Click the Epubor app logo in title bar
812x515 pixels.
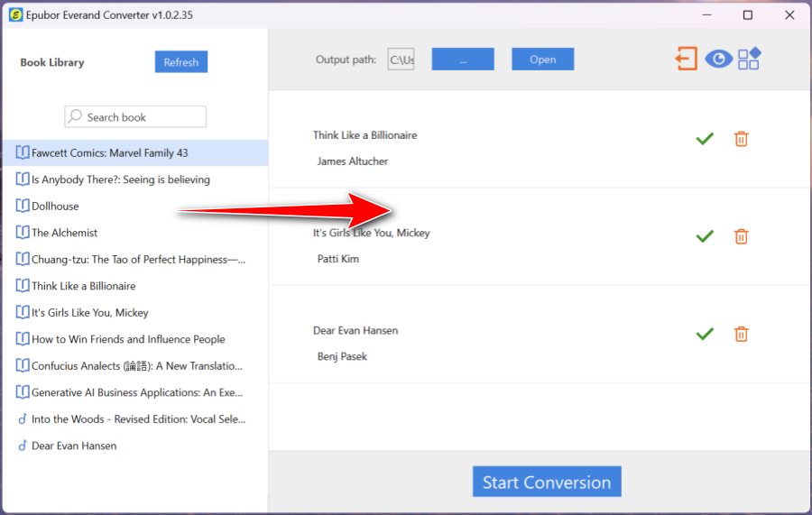click(15, 14)
